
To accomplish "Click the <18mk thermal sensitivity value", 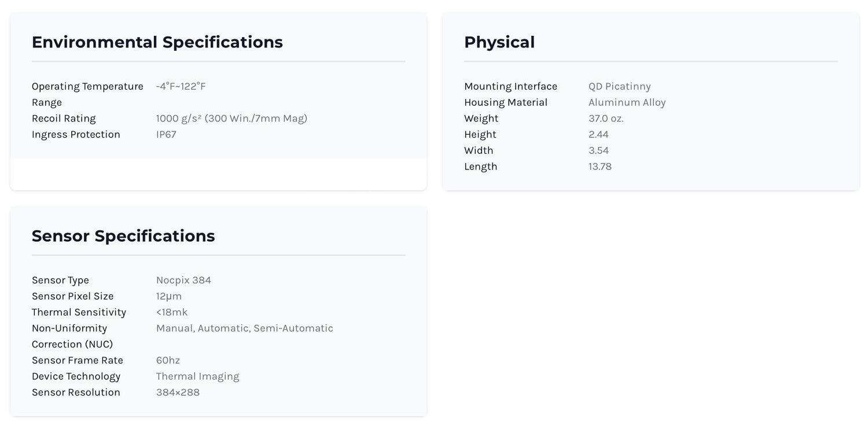I will [172, 312].
